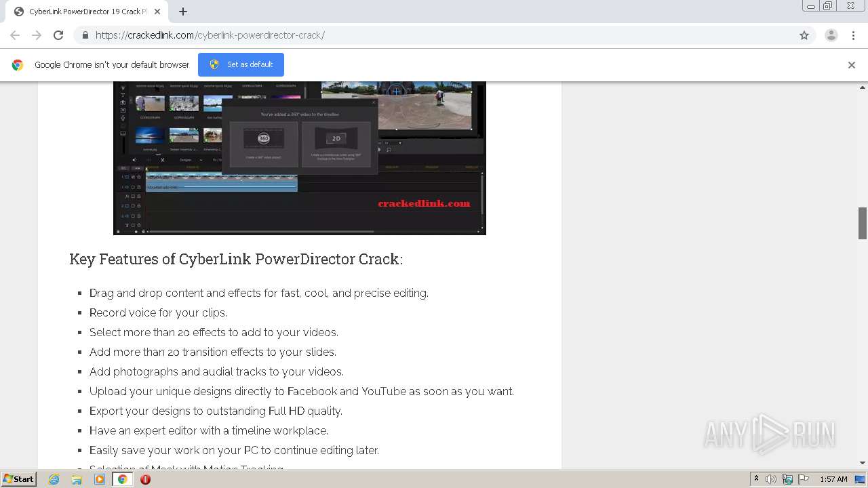The image size is (868, 488).
Task: Go back to the previous page
Action: (x=15, y=35)
